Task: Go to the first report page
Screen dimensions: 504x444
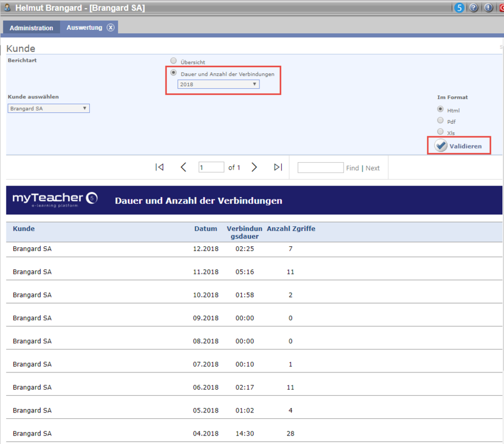Action: tap(159, 167)
